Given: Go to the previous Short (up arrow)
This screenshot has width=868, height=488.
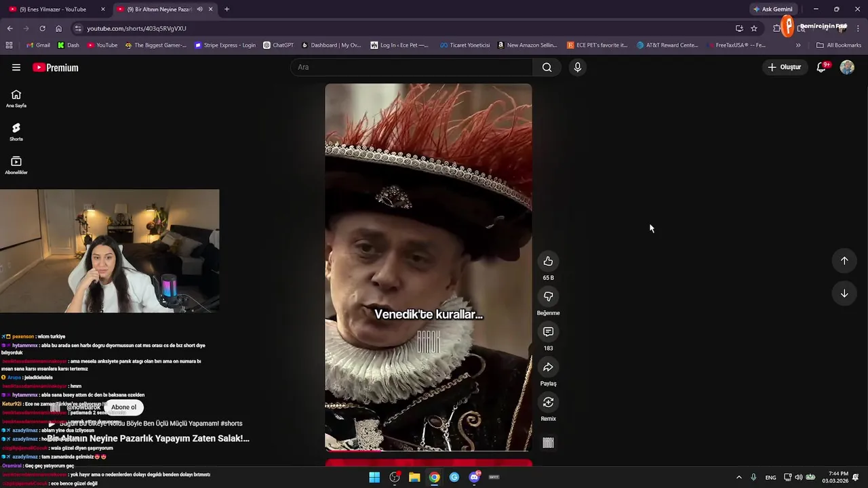Looking at the screenshot, I should click(x=844, y=260).
